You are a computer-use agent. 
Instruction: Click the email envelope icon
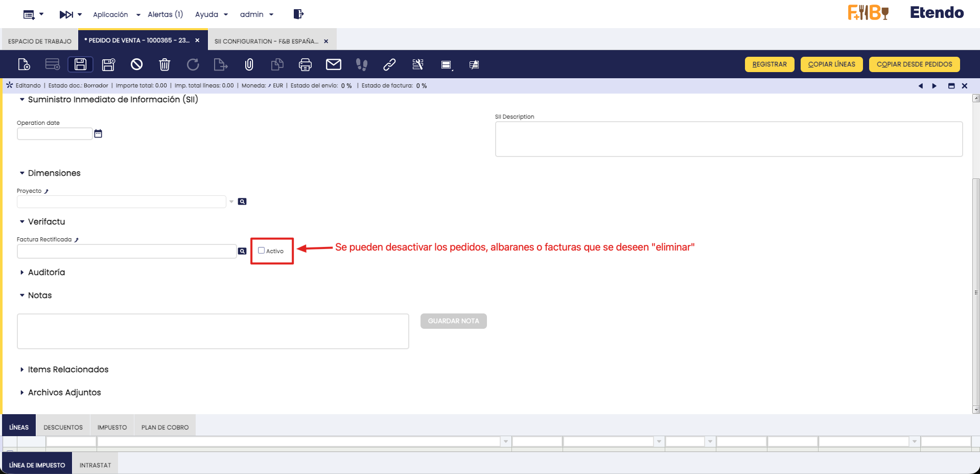[x=333, y=64]
